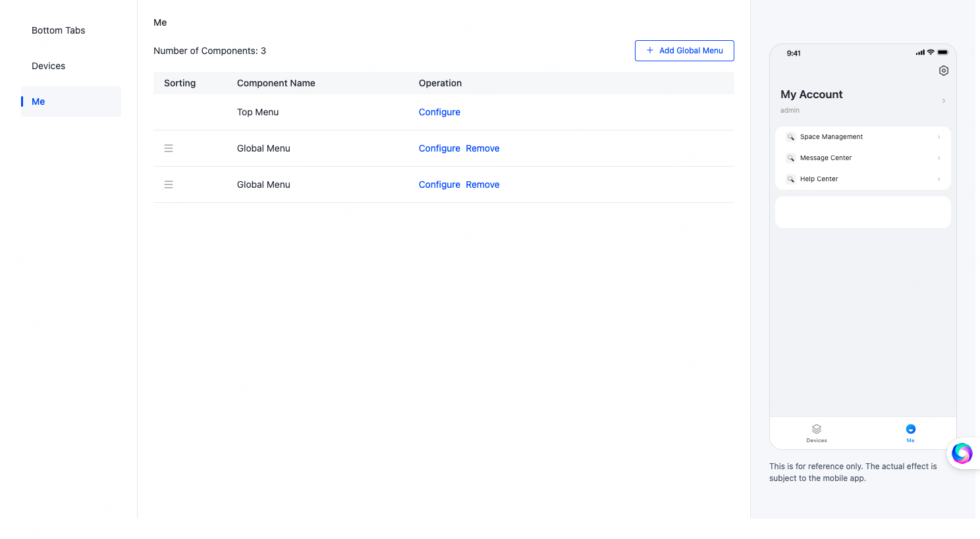Tap the blue Me icon in preview
The width and height of the screenshot is (980, 539).
click(x=910, y=429)
